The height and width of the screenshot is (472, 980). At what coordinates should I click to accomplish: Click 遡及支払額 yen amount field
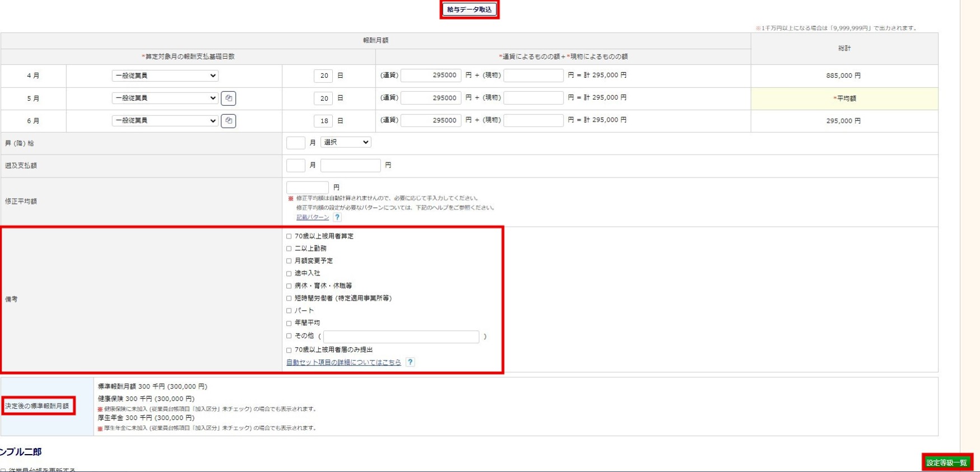[x=351, y=165]
